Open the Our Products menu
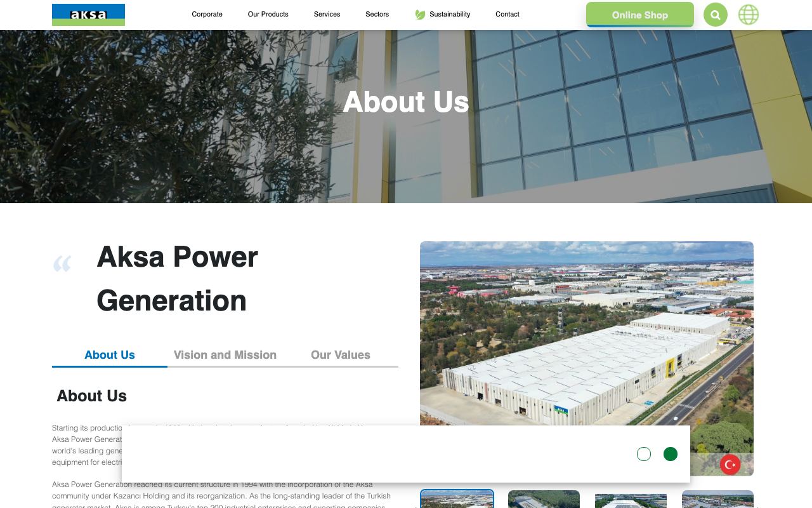This screenshot has height=508, width=812. pos(268,14)
